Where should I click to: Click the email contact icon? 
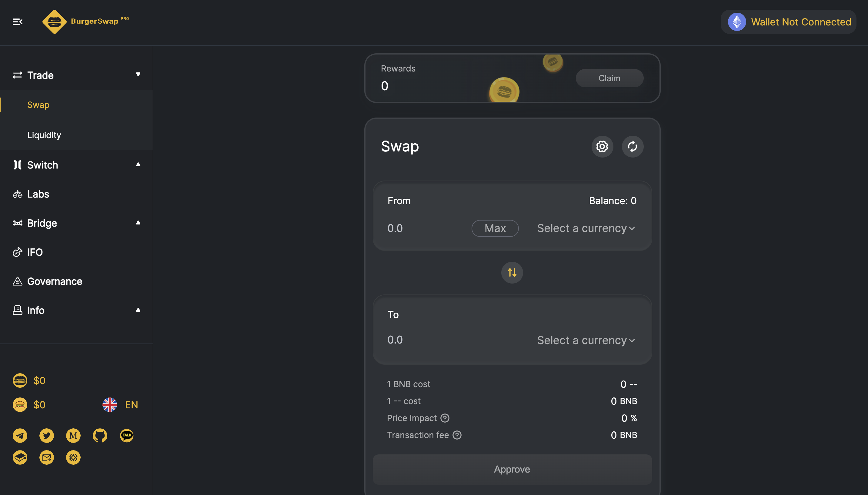47,458
